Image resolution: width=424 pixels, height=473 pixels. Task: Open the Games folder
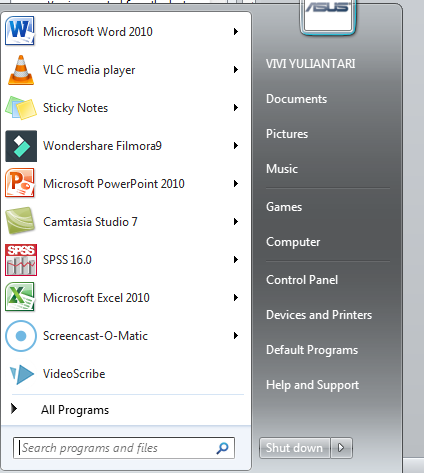284,207
